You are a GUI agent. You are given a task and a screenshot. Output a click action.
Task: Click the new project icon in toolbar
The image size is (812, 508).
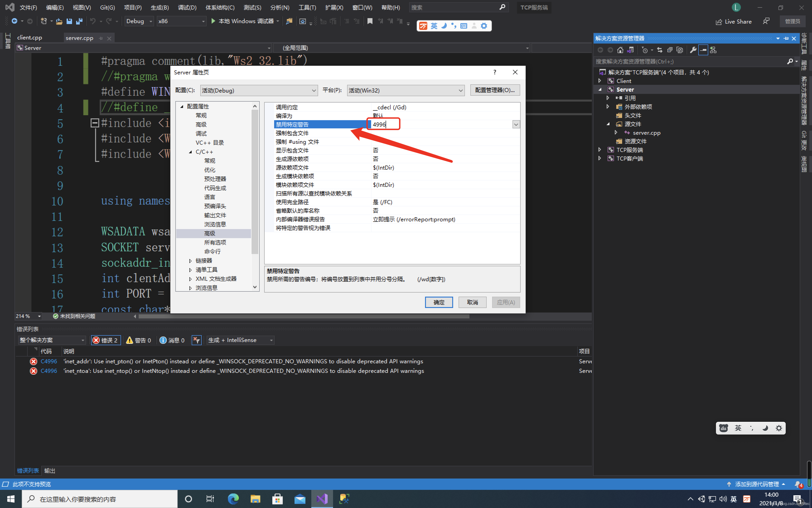(x=44, y=21)
